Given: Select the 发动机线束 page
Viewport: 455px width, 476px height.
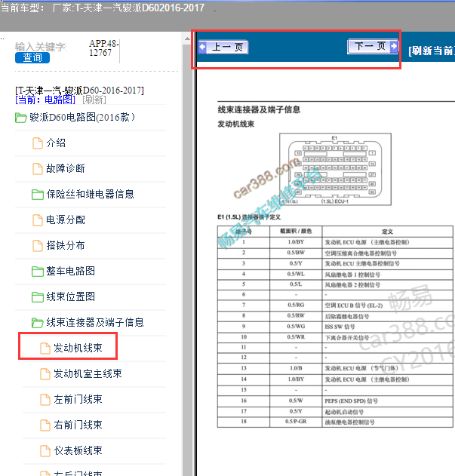Looking at the screenshot, I should click(78, 348).
